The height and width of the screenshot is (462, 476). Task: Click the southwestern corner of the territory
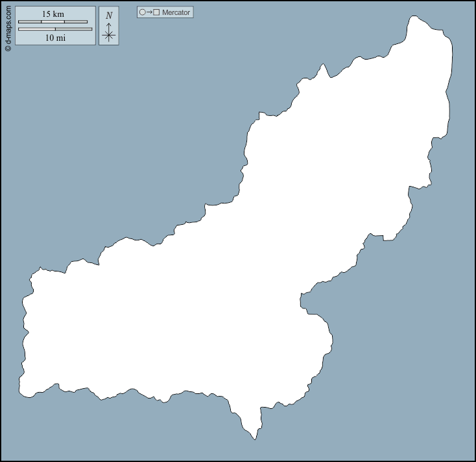[23, 393]
